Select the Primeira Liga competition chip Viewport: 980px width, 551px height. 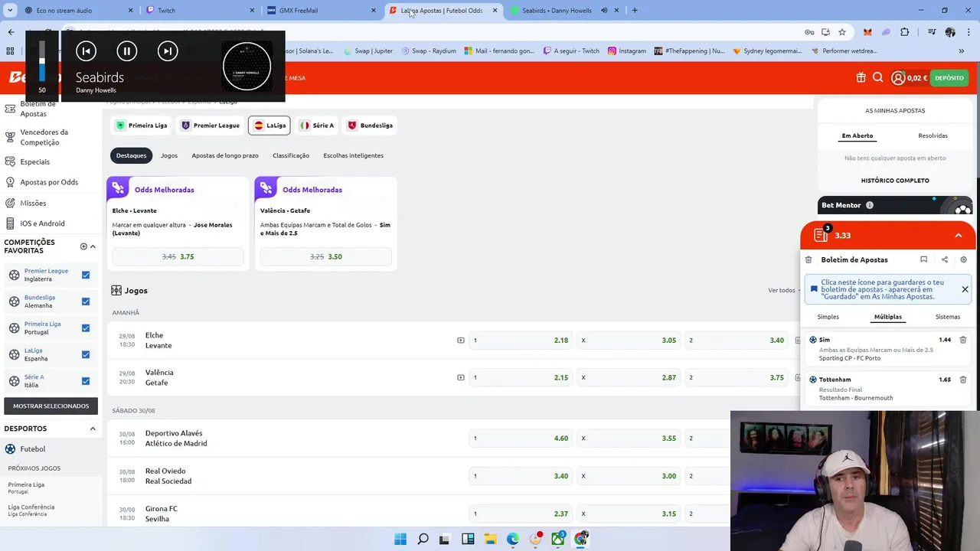coord(141,126)
